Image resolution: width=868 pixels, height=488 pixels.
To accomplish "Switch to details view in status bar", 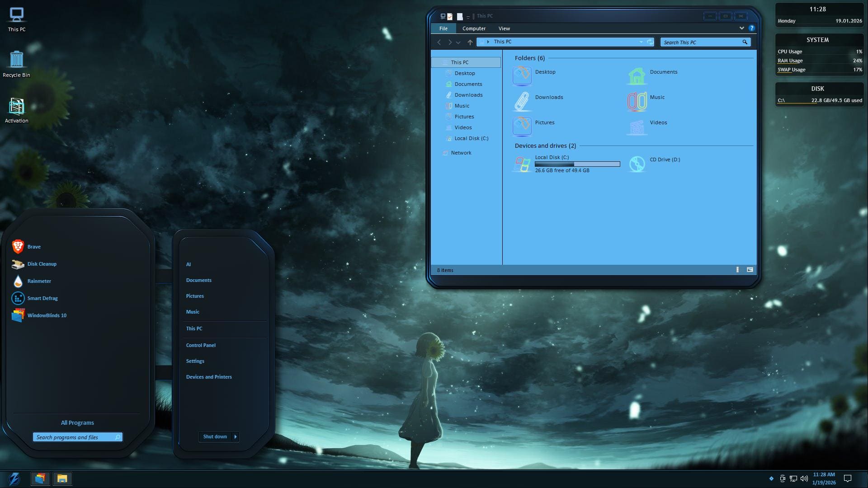I will (x=737, y=270).
